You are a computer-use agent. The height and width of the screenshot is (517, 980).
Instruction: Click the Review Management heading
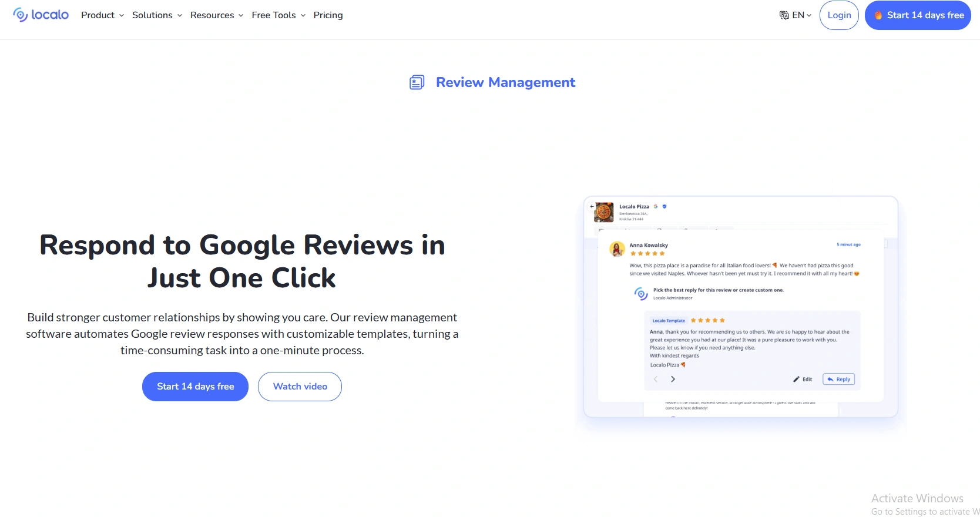505,82
